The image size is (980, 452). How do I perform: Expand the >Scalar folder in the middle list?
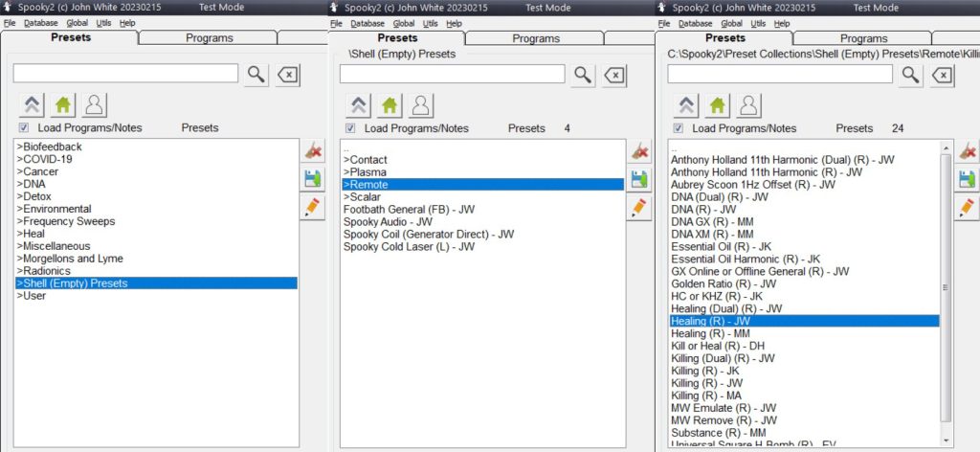click(362, 196)
